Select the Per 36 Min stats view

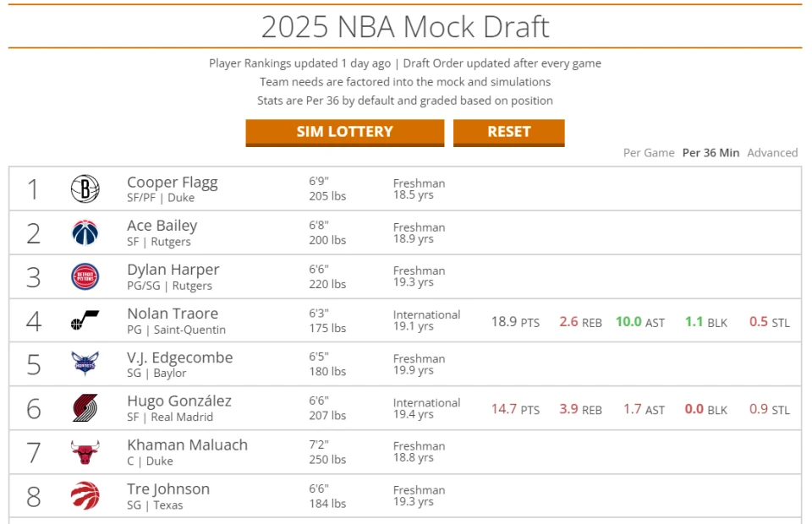click(710, 153)
